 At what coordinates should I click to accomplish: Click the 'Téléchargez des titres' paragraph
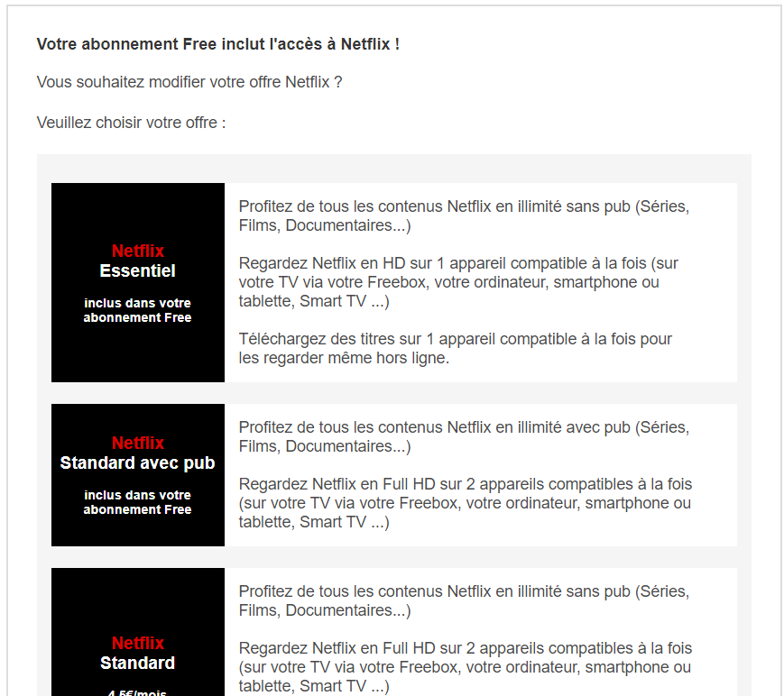click(456, 348)
